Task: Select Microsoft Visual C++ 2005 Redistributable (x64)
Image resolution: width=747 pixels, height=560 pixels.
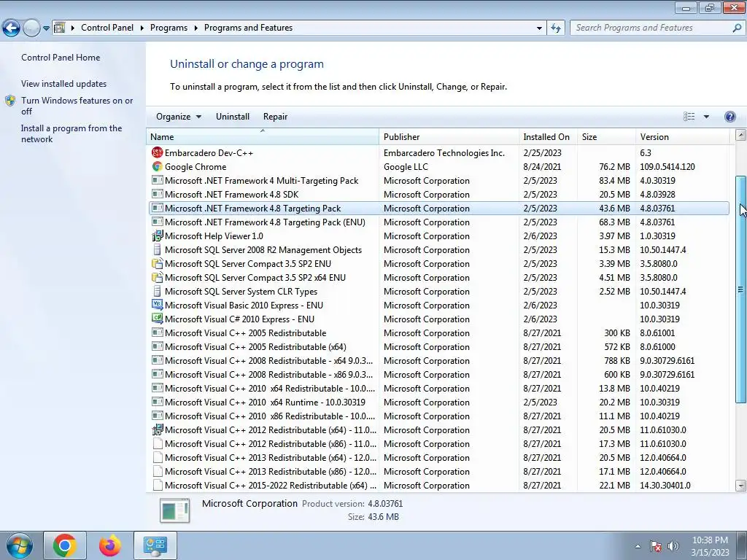Action: click(438, 346)
